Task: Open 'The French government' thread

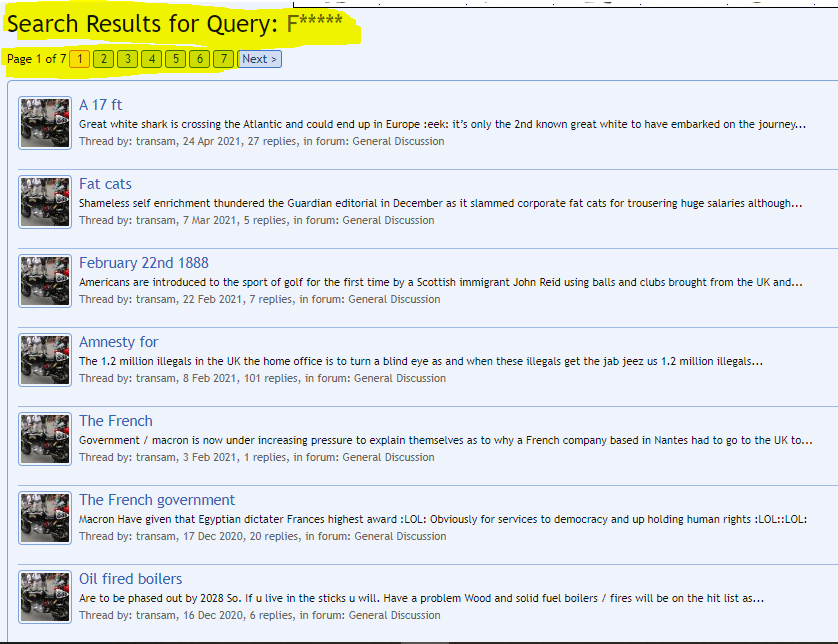Action: [156, 499]
